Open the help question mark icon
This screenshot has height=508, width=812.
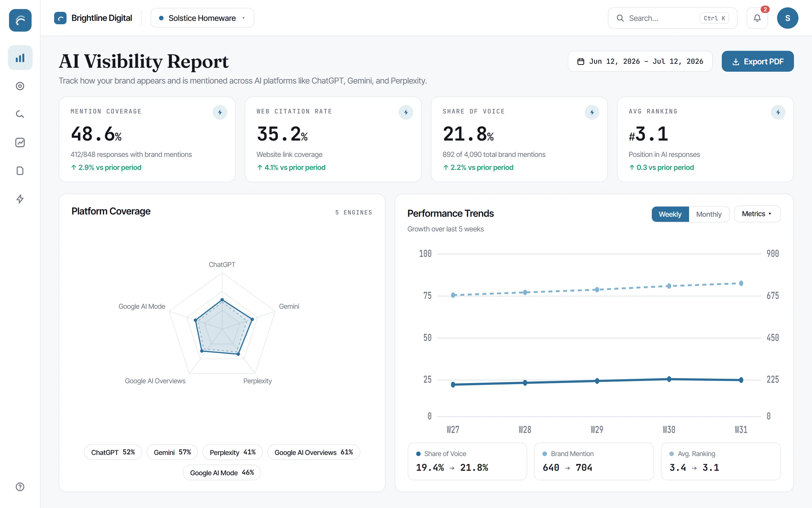pos(20,487)
